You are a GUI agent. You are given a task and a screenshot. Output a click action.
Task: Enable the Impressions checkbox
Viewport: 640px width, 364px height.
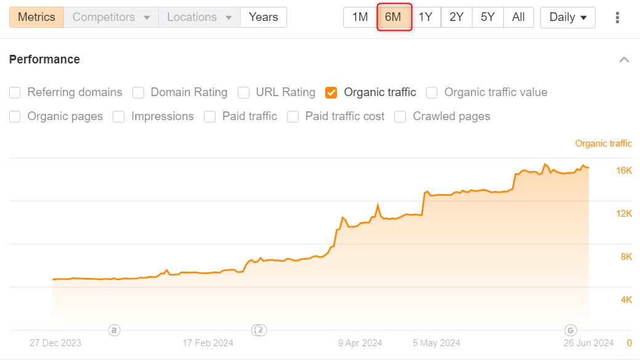click(x=119, y=116)
